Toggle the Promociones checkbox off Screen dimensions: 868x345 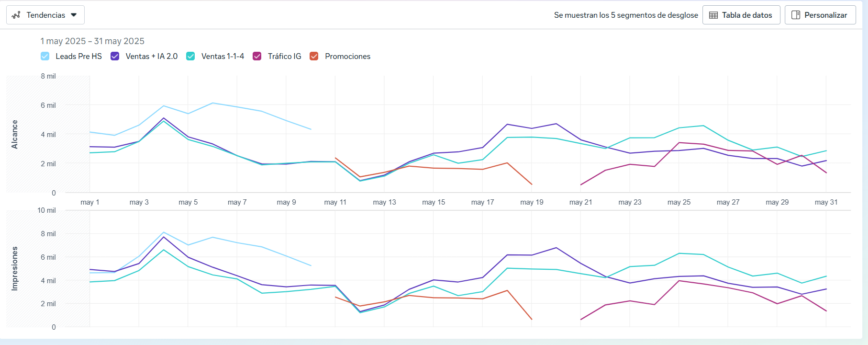pyautogui.click(x=314, y=56)
